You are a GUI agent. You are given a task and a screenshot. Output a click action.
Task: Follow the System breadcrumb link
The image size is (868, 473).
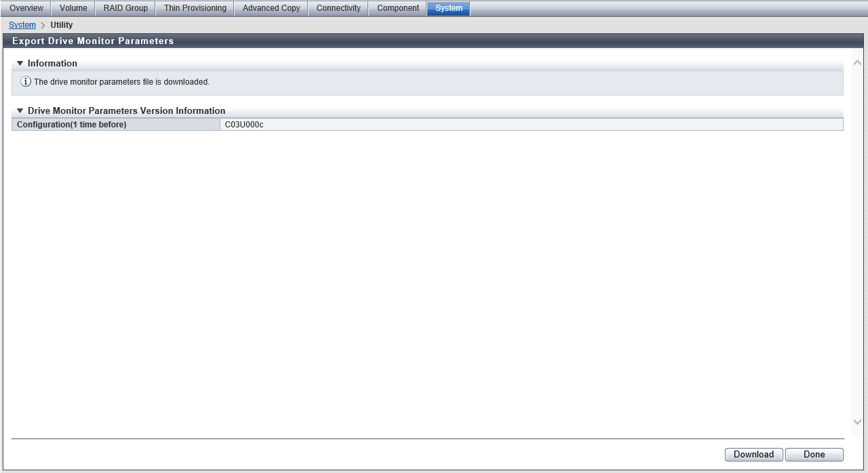22,25
